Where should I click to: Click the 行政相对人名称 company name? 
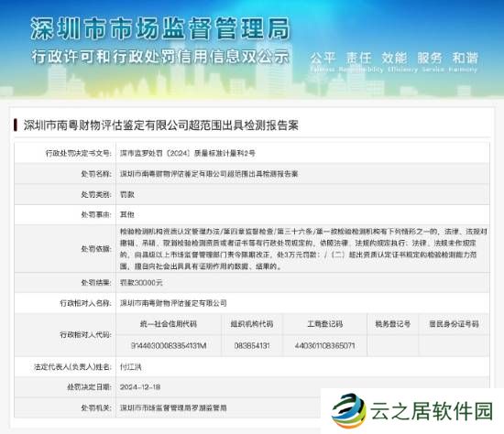coord(173,303)
